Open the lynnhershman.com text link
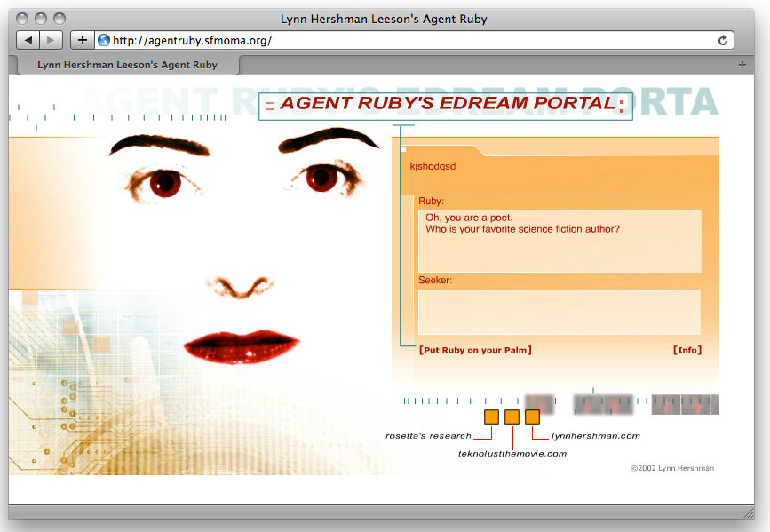This screenshot has width=770, height=532. [x=595, y=436]
